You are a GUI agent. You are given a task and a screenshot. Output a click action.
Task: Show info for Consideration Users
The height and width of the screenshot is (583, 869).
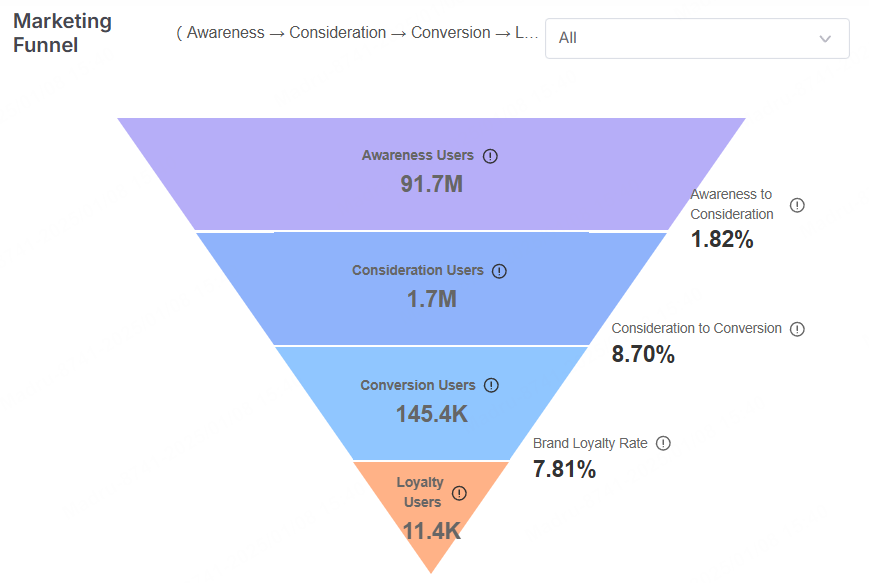(x=500, y=271)
